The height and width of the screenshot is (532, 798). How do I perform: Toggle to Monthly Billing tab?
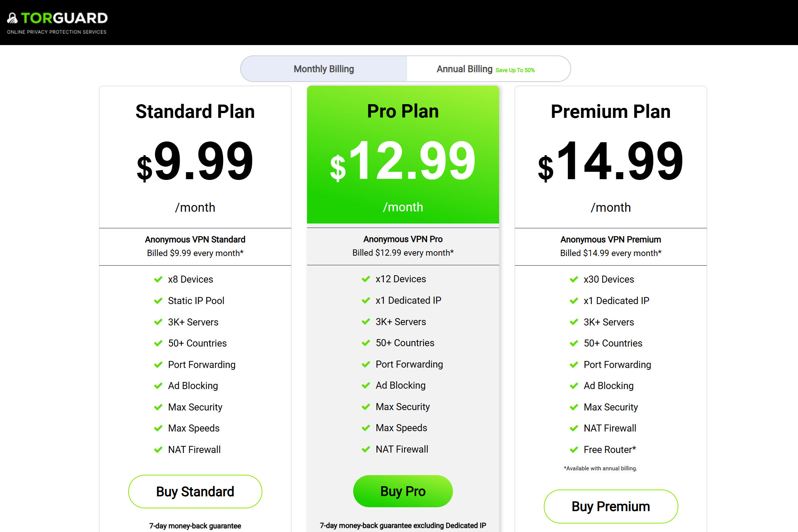pos(325,68)
